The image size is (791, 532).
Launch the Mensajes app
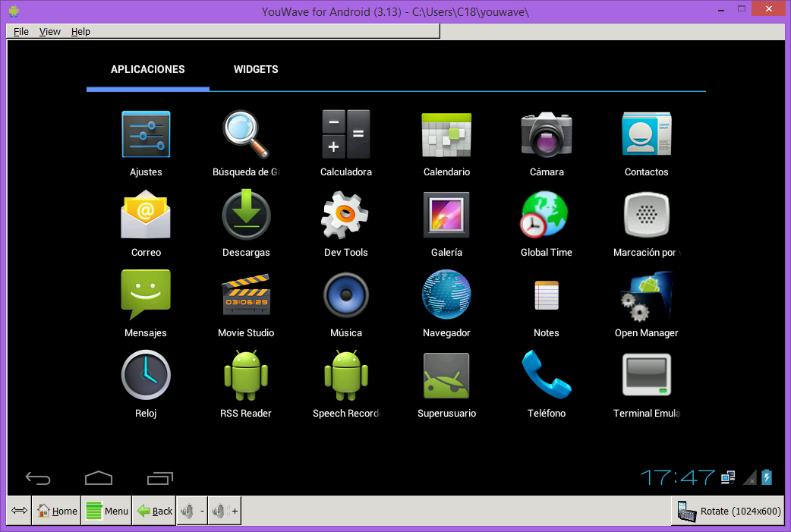(x=146, y=294)
